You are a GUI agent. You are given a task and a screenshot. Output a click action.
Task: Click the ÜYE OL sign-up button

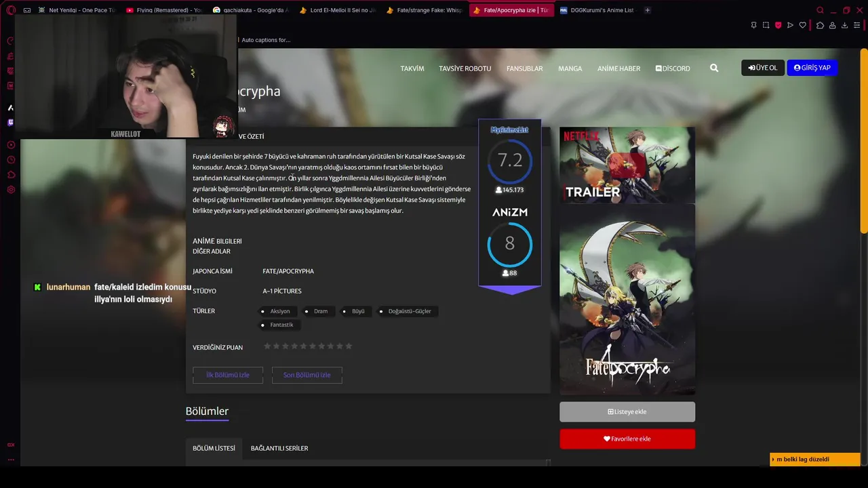(x=763, y=68)
